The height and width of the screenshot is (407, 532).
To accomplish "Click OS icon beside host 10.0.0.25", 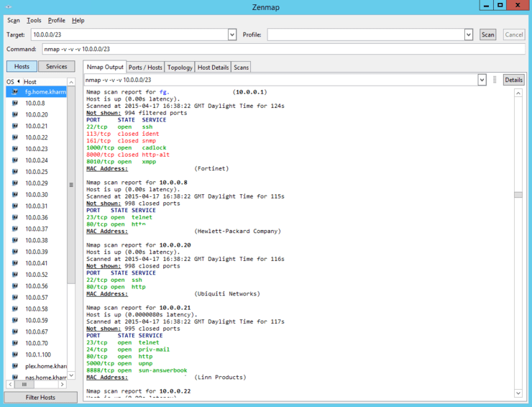I will (15, 172).
